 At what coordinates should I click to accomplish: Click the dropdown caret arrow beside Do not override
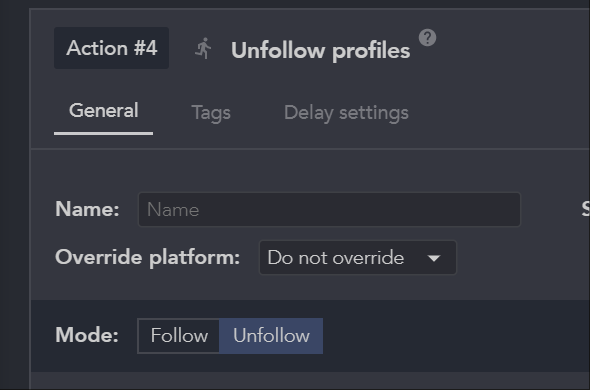point(434,258)
